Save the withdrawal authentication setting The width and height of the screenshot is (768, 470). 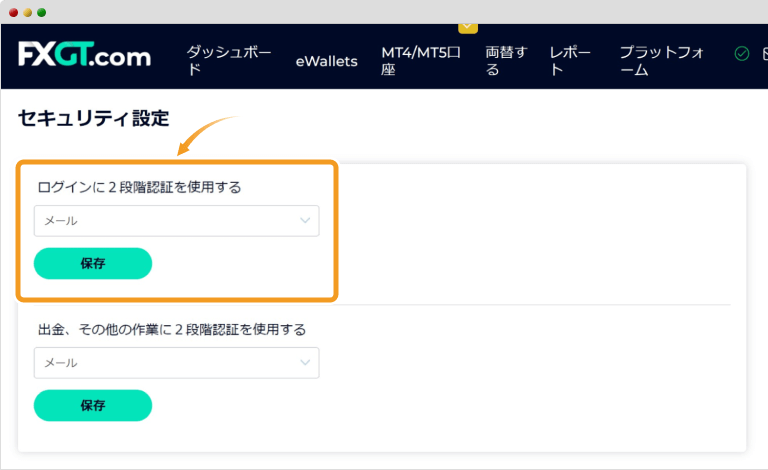(x=93, y=405)
